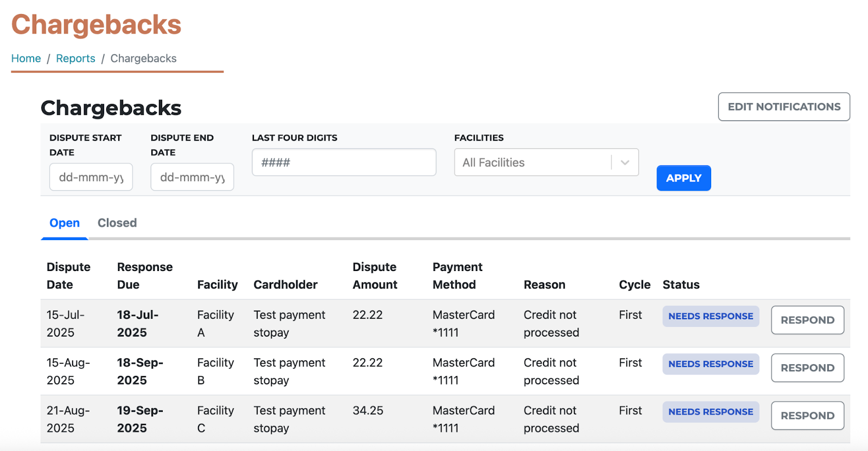Screen dimensions: 868x451
Task: Click the 21-Aug-2025 dispute date cell
Action: point(68,419)
